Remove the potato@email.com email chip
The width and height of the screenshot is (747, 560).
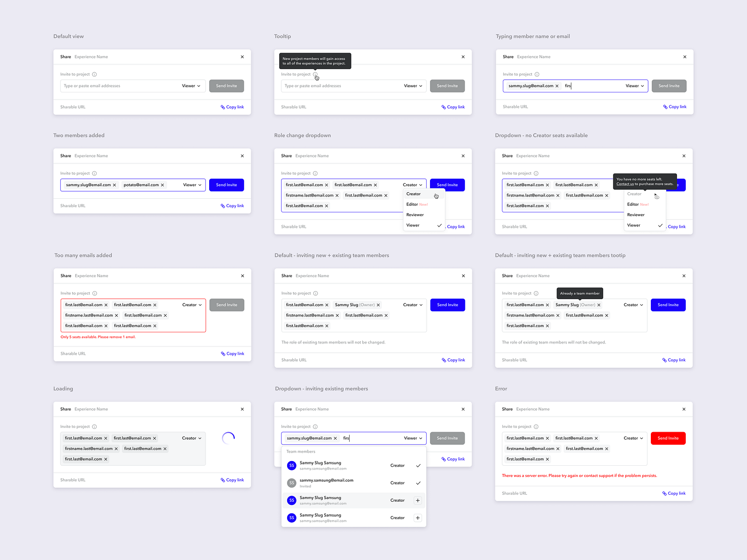163,185
